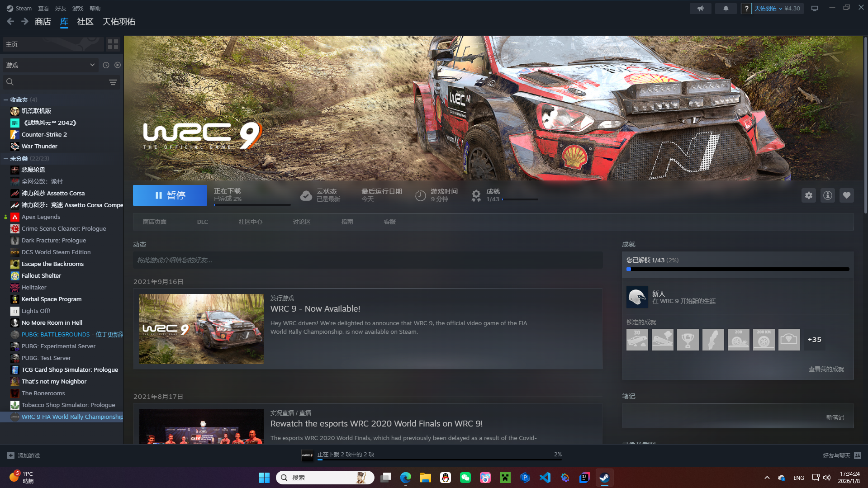Open advanced filter icon in library search

(x=113, y=82)
